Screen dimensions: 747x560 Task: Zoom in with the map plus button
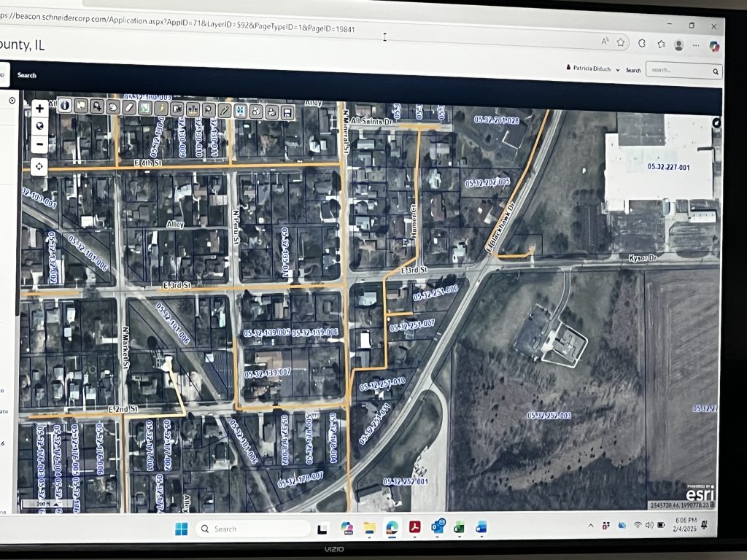tap(39, 108)
